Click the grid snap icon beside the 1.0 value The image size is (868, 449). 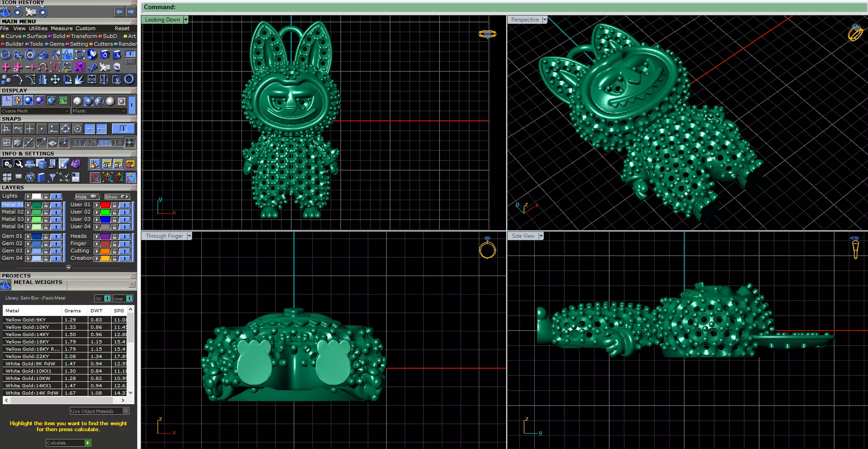pyautogui.click(x=130, y=142)
